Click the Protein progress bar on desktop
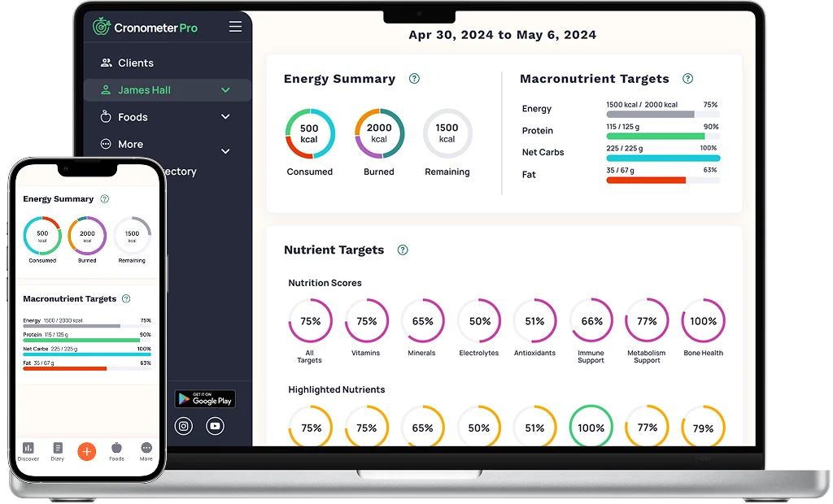The width and height of the screenshot is (833, 504). pos(662,137)
